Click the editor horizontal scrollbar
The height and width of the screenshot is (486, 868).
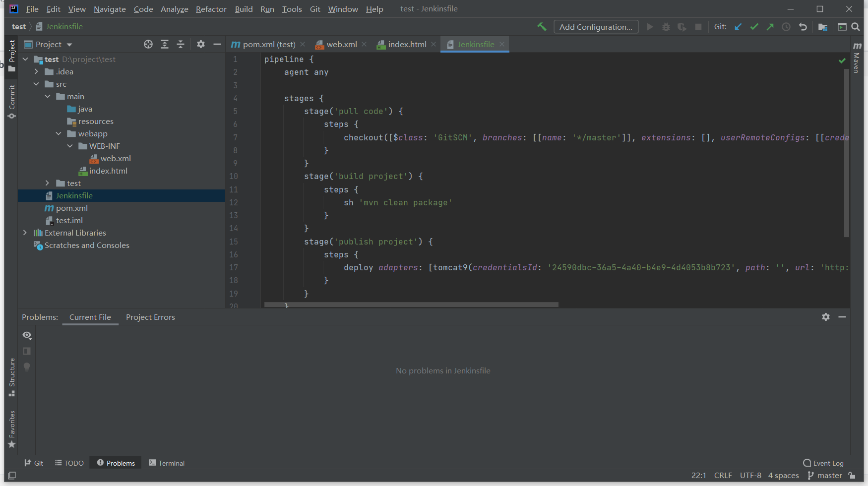click(x=411, y=304)
